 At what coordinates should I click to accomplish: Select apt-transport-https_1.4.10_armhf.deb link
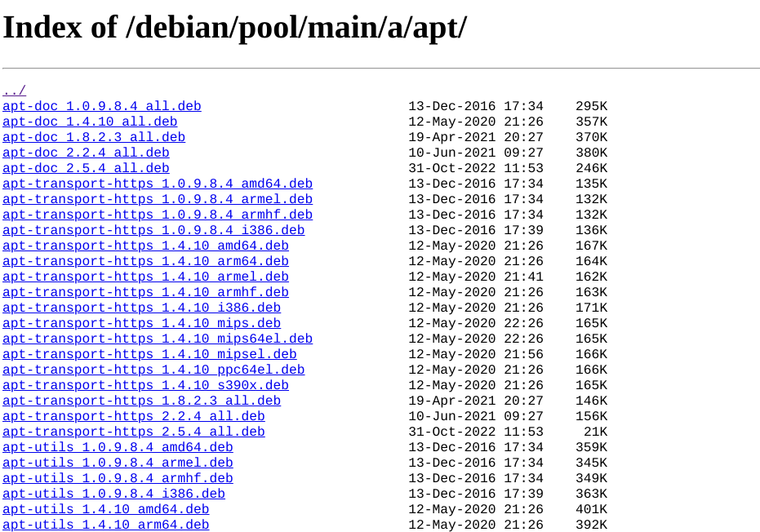(145, 292)
